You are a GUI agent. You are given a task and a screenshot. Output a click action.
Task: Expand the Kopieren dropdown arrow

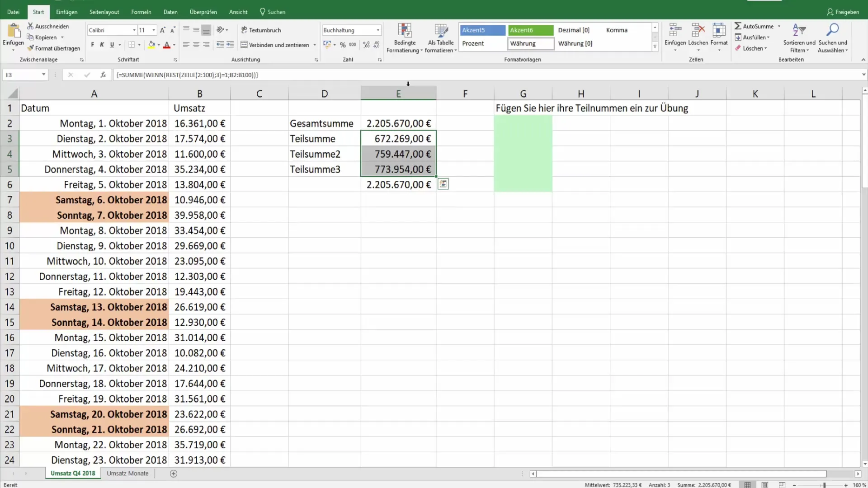click(62, 38)
